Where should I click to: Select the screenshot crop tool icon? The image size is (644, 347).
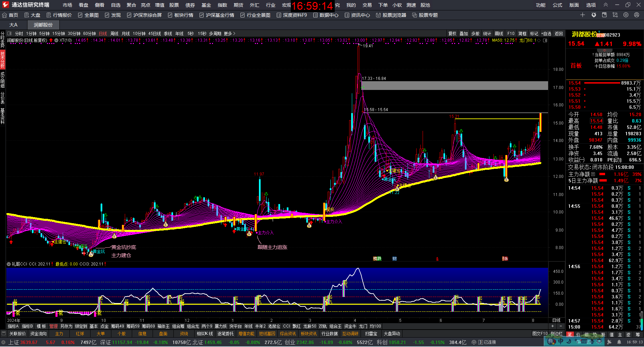[x=615, y=15]
